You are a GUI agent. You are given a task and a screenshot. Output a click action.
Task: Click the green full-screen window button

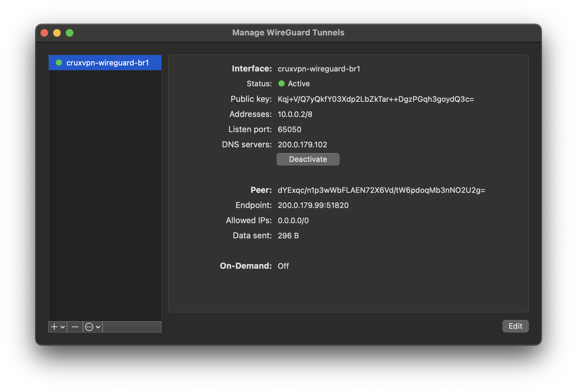(x=70, y=33)
